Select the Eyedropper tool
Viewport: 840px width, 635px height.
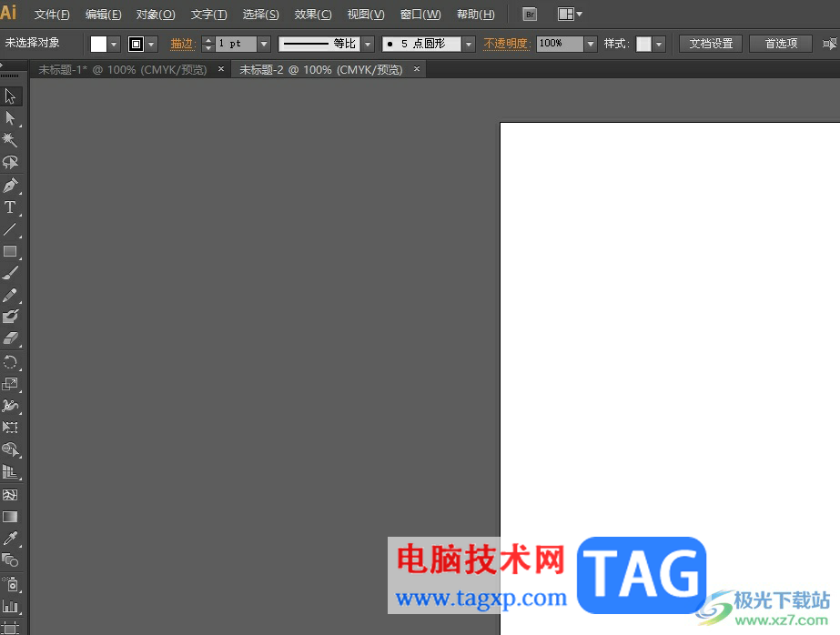coord(10,538)
